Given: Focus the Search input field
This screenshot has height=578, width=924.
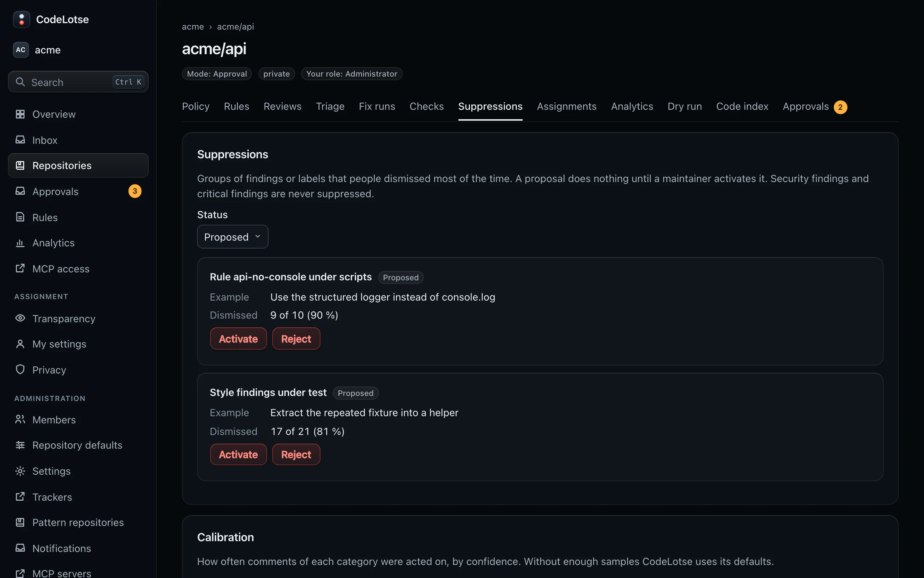Looking at the screenshot, I should point(78,82).
